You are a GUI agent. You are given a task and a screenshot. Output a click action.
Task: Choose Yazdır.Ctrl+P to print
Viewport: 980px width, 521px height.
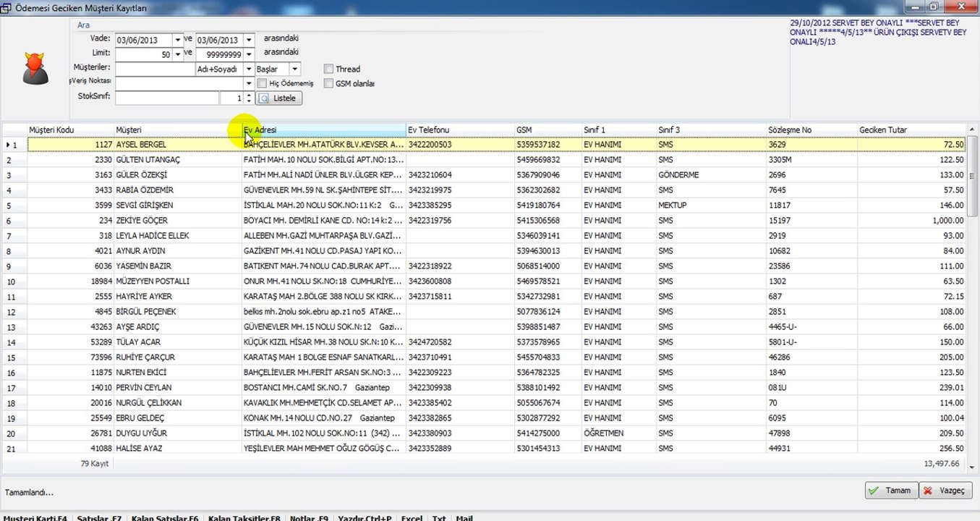(365, 518)
